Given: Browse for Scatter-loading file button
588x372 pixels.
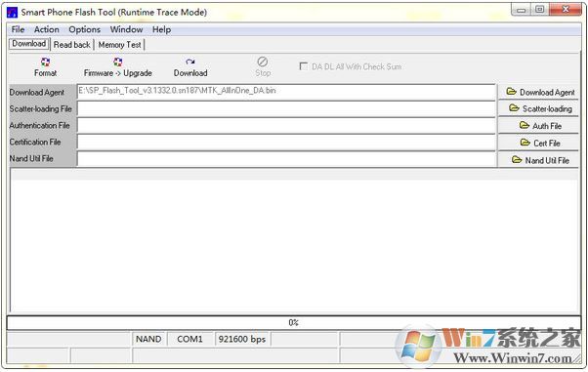Looking at the screenshot, I should click(538, 108).
